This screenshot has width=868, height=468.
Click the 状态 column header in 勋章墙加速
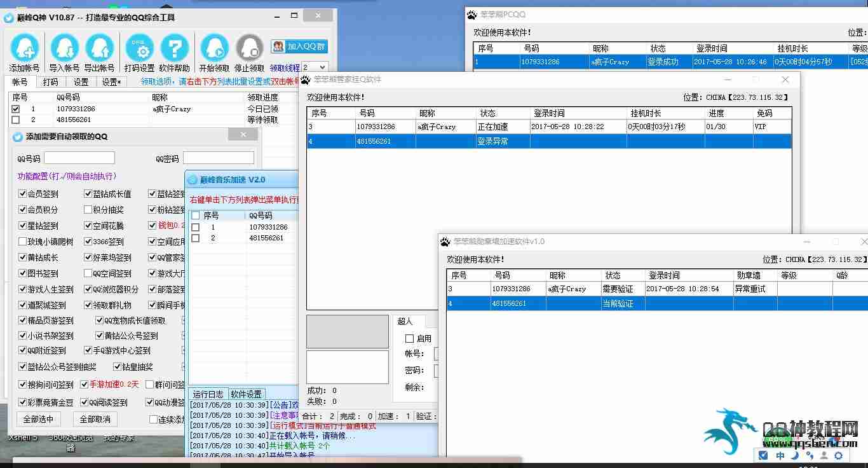pos(623,275)
